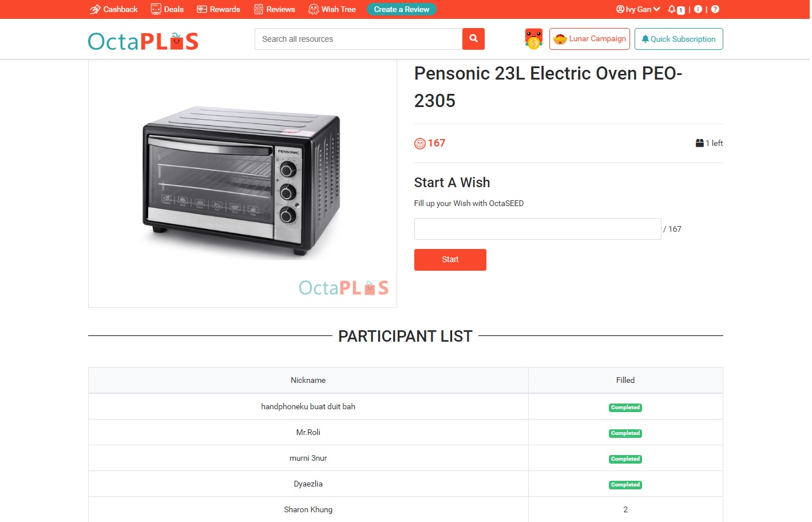Image resolution: width=812 pixels, height=522 pixels.
Task: Click the product title Pensonic 23L Electric Oven
Action: (x=548, y=87)
